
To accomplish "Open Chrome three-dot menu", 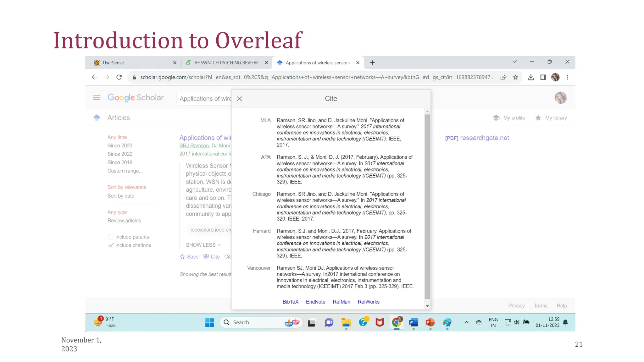I will point(568,77).
